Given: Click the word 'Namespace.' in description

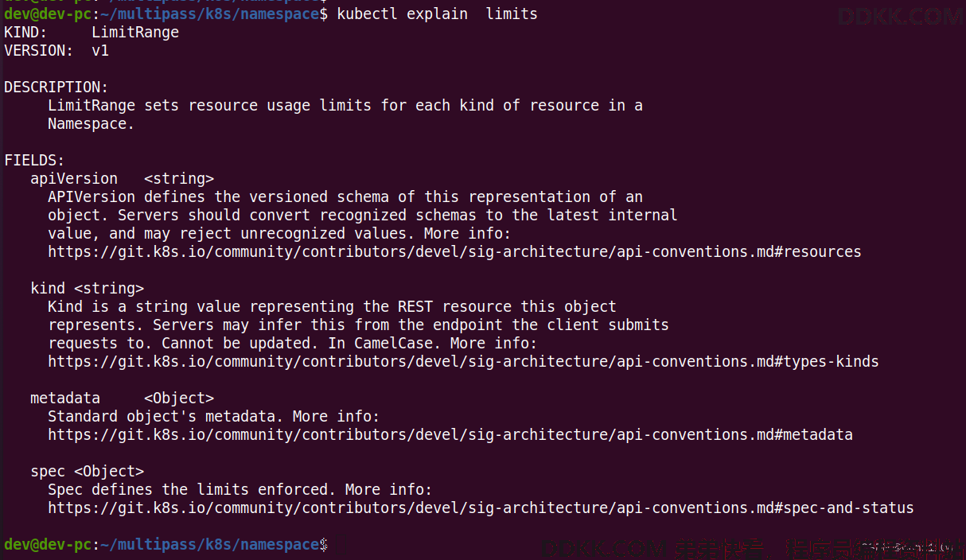Looking at the screenshot, I should pyautogui.click(x=92, y=124).
